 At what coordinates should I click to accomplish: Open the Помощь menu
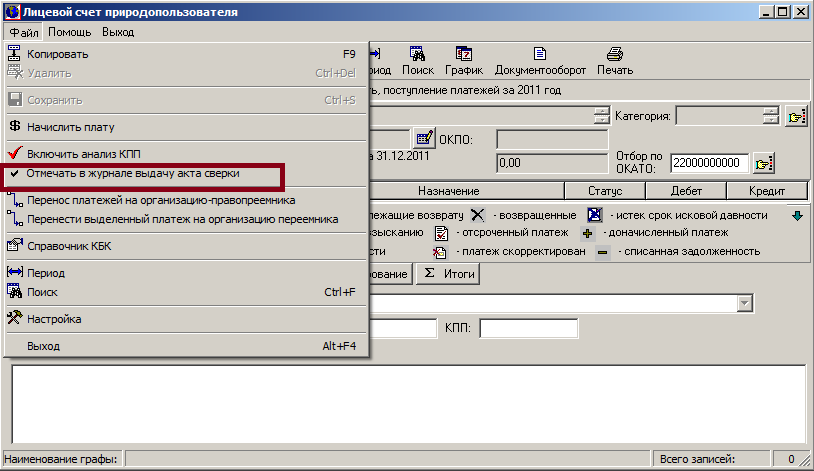point(70,32)
